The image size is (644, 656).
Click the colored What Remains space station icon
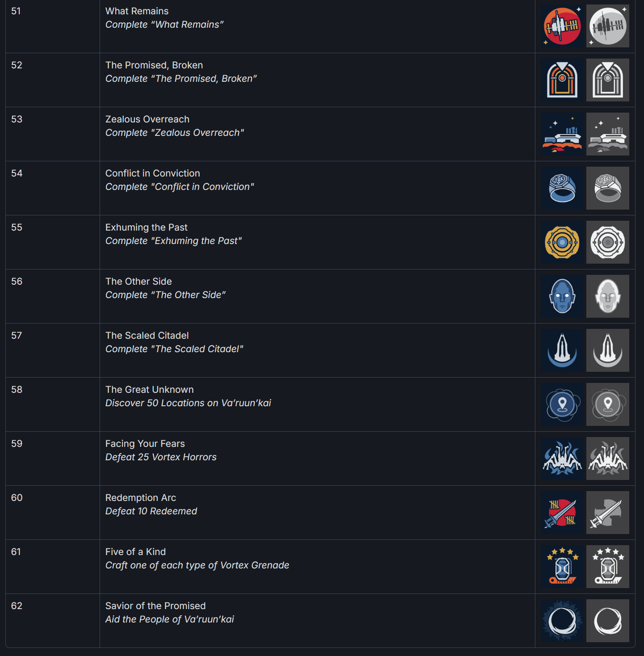click(562, 26)
